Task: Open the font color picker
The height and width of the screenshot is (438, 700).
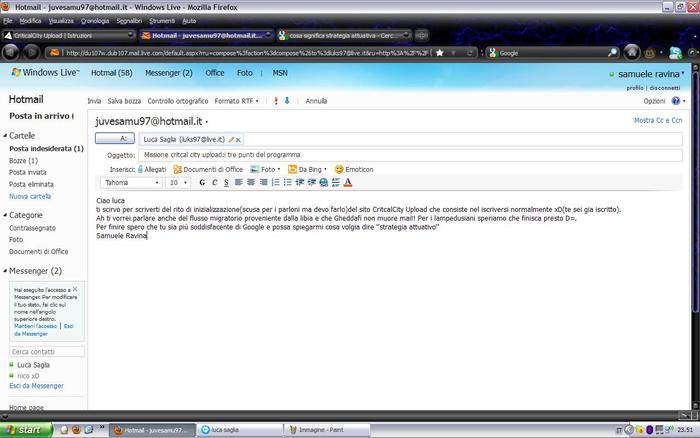Action: coord(348,182)
